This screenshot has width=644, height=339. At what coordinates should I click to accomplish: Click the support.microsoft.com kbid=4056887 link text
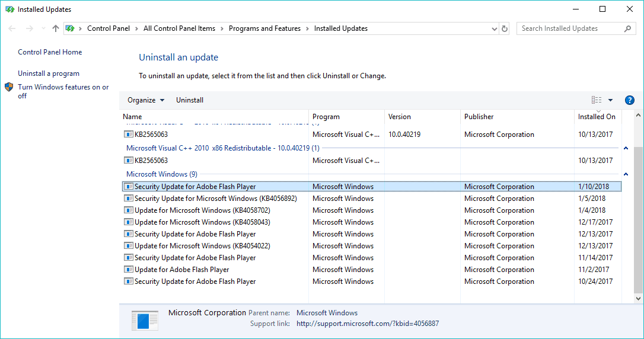coord(368,324)
